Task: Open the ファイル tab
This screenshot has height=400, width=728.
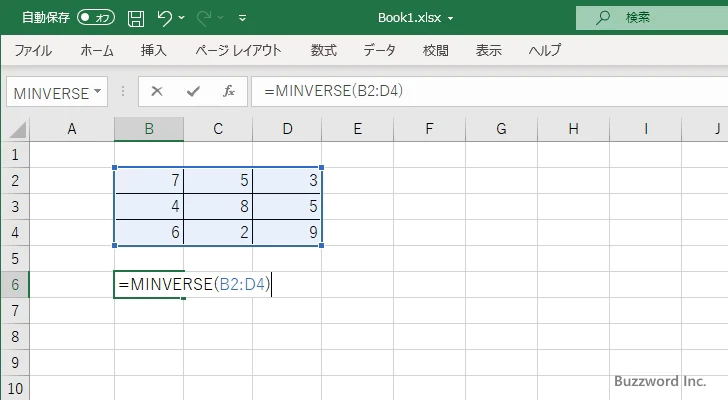Action: [33, 50]
